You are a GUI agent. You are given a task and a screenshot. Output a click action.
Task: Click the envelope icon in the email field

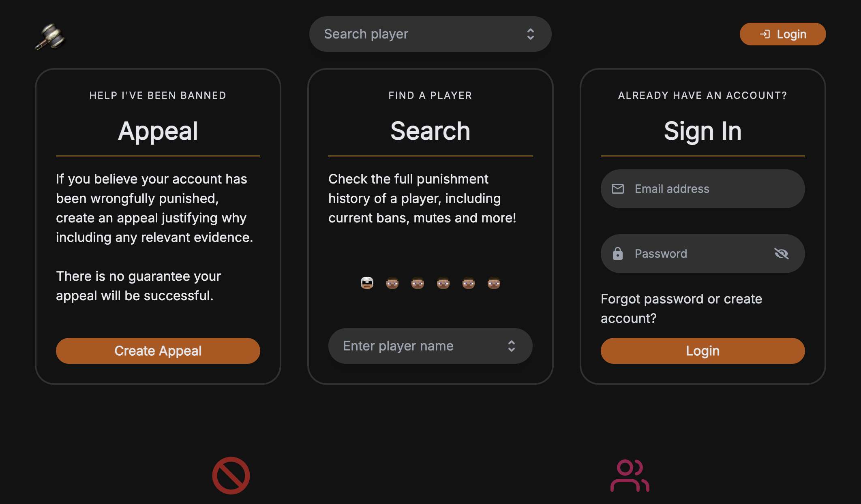[618, 188]
